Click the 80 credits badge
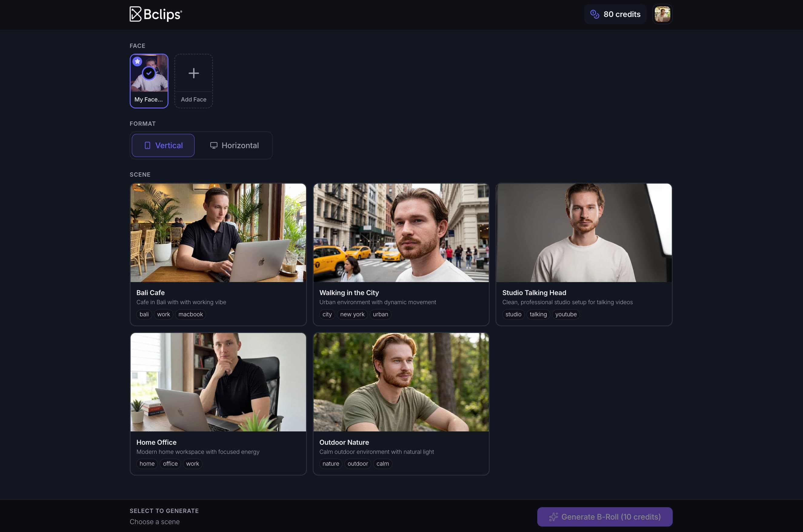This screenshot has width=803, height=532. click(615, 14)
